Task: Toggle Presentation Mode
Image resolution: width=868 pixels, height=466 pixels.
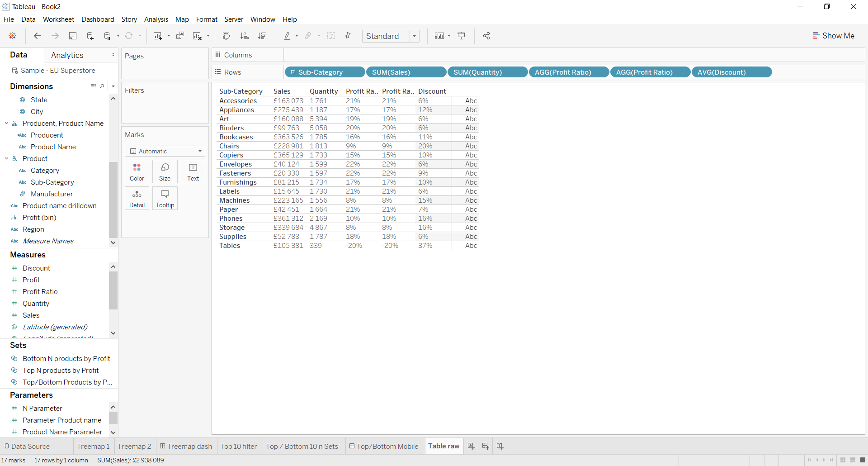Action: (x=462, y=36)
